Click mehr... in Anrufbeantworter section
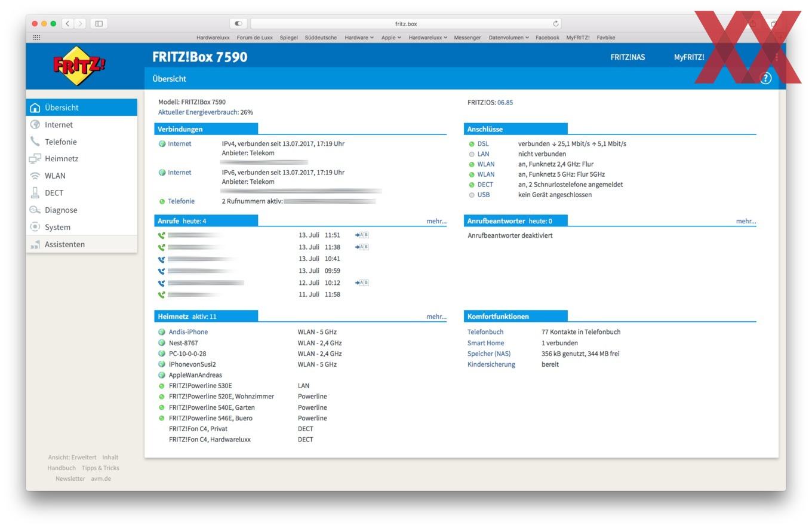Viewport: 812px width, 528px height. 746,221
